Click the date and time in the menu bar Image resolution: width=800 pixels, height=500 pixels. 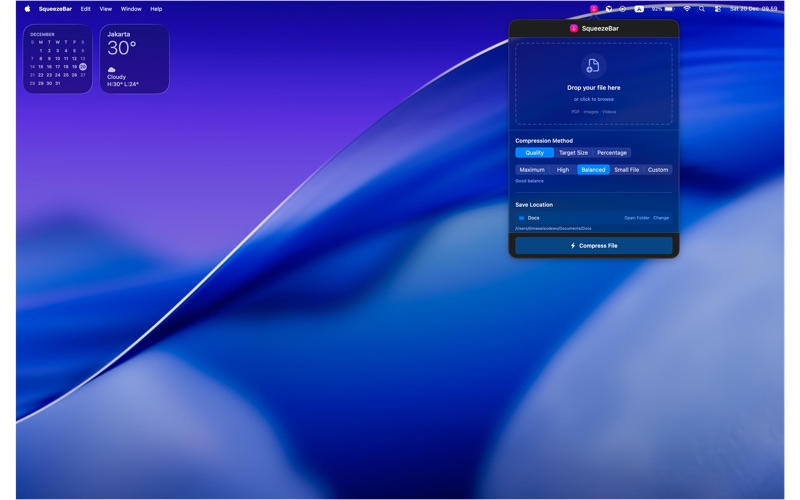tap(753, 9)
